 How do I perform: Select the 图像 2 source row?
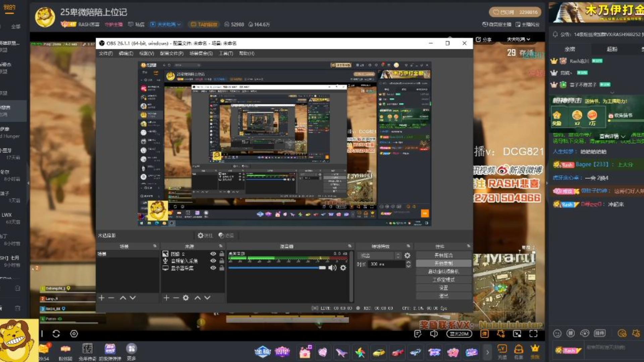coord(193,254)
